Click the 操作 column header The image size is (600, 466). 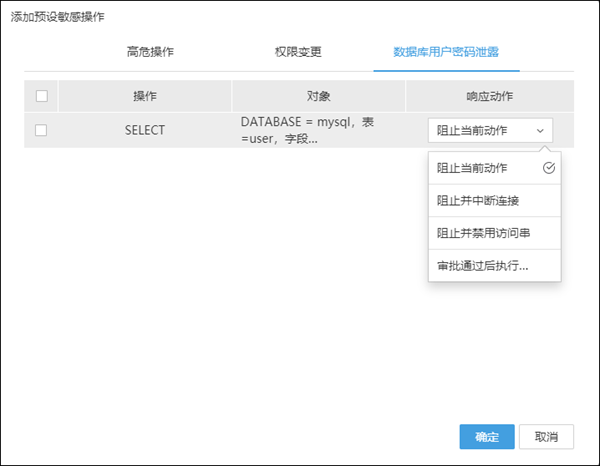(x=145, y=96)
